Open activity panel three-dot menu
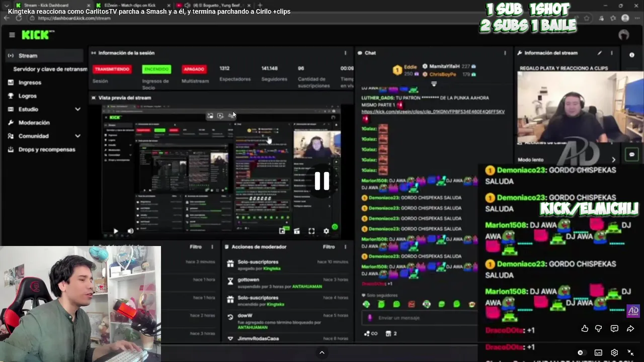The height and width of the screenshot is (362, 644). 212,247
